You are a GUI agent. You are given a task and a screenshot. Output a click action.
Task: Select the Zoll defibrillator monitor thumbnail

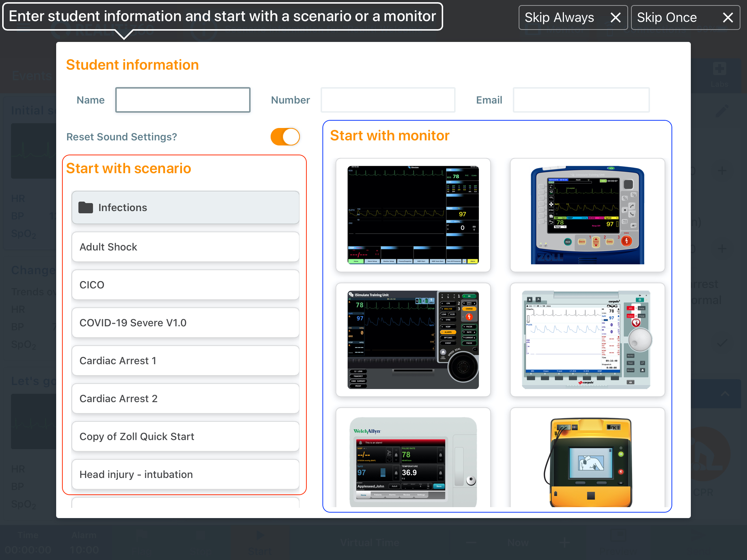pos(587,215)
